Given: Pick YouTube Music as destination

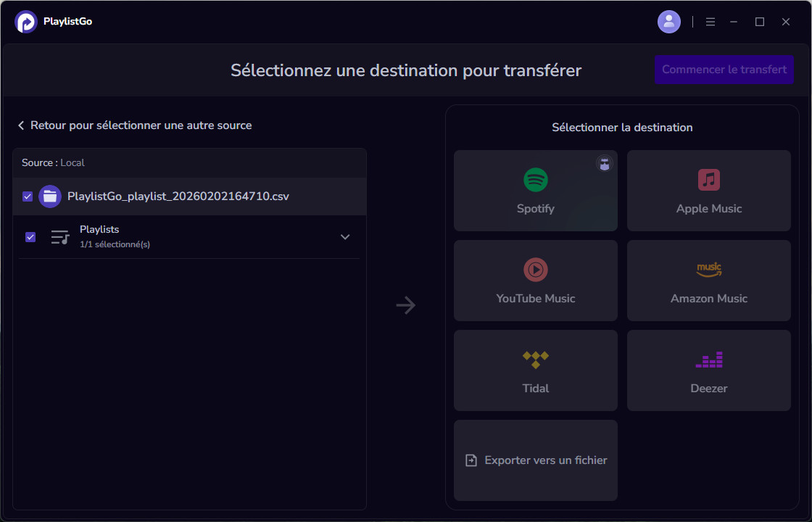Looking at the screenshot, I should click(x=535, y=281).
